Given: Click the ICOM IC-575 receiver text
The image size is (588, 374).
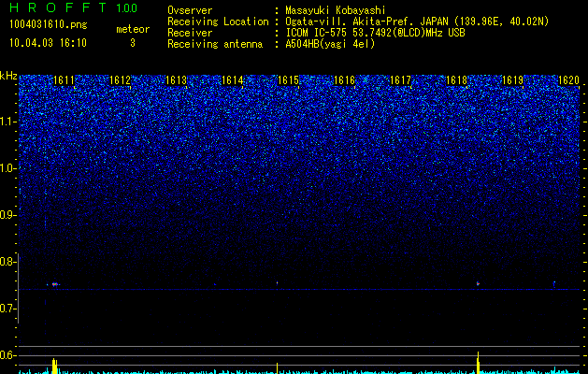Looking at the screenshot, I should 375,33.
